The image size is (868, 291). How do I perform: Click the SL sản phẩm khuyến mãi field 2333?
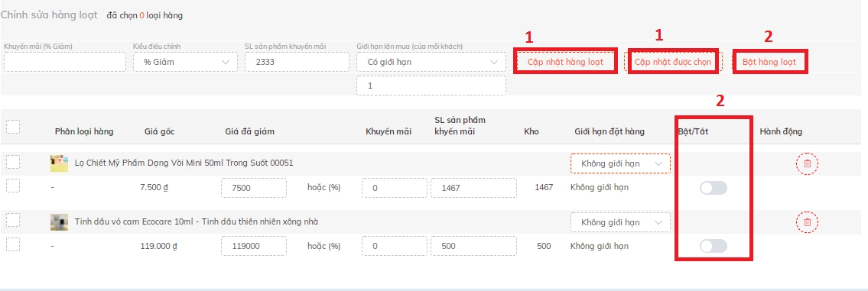click(297, 62)
